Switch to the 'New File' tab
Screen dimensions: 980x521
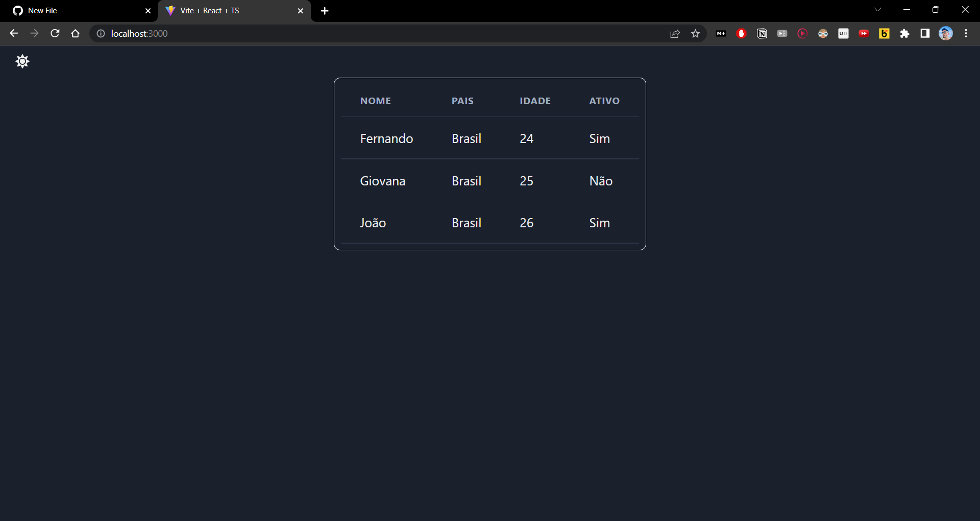pos(71,11)
